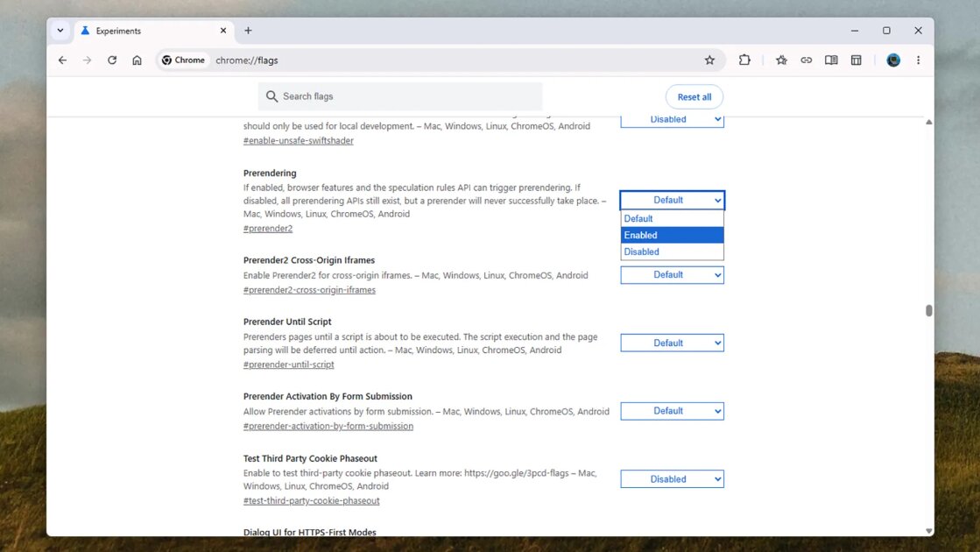Expand Prerender Activation By Form Submission dropdown
This screenshot has height=552, width=980.
tap(672, 411)
